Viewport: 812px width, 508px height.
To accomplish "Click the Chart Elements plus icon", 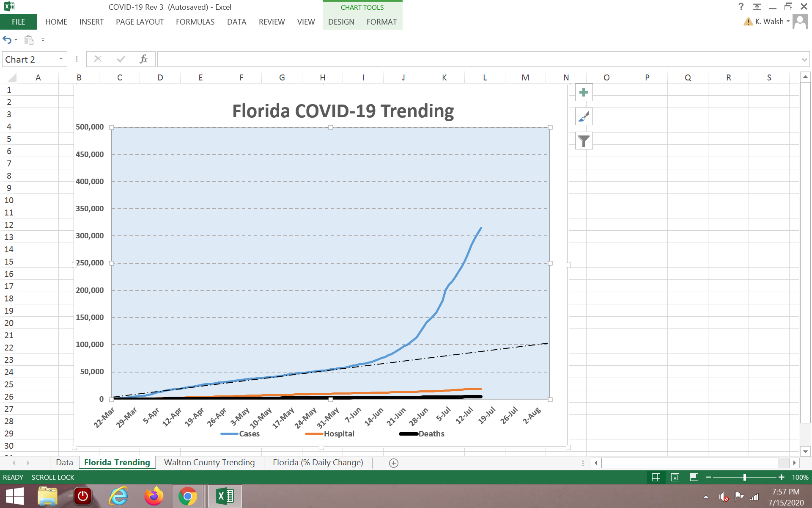I will (584, 92).
